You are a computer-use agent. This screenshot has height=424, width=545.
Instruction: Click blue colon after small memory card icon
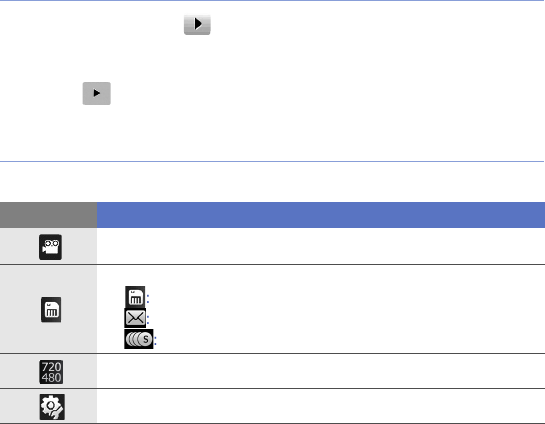click(x=148, y=299)
